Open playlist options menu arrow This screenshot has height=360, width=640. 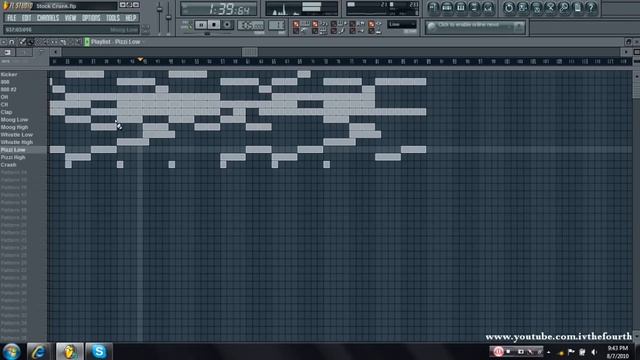(4, 42)
